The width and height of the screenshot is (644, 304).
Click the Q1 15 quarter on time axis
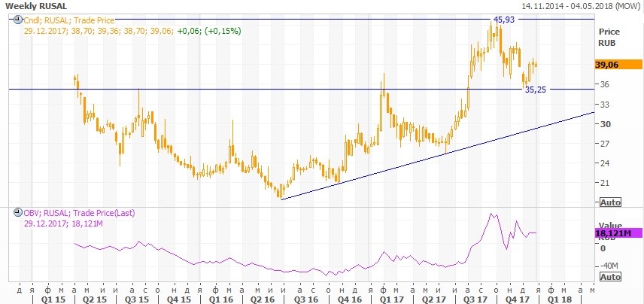(x=45, y=298)
